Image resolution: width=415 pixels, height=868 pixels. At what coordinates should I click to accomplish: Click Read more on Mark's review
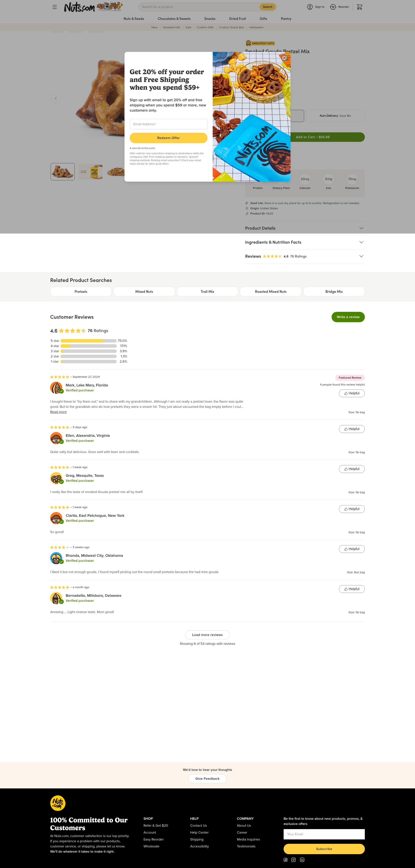pyautogui.click(x=58, y=412)
